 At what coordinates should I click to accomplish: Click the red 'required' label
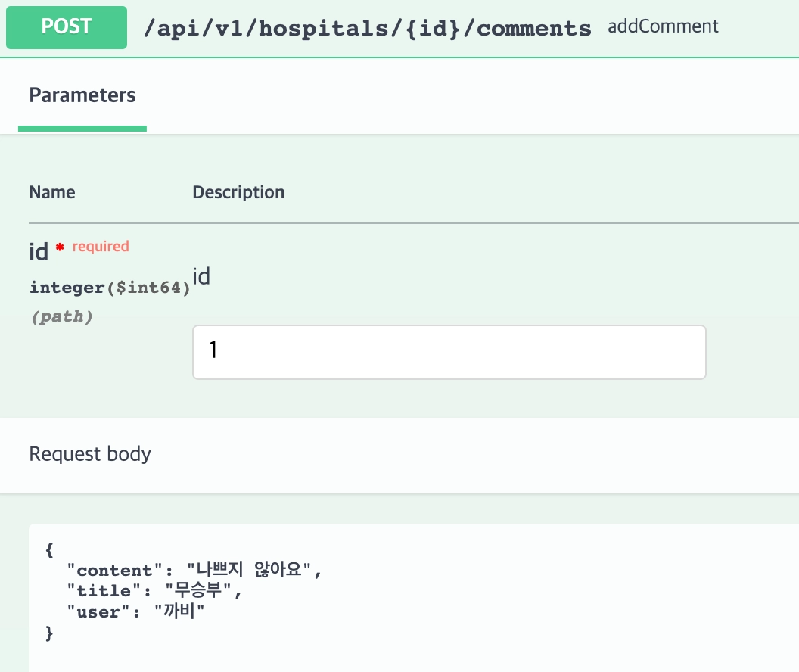(101, 246)
